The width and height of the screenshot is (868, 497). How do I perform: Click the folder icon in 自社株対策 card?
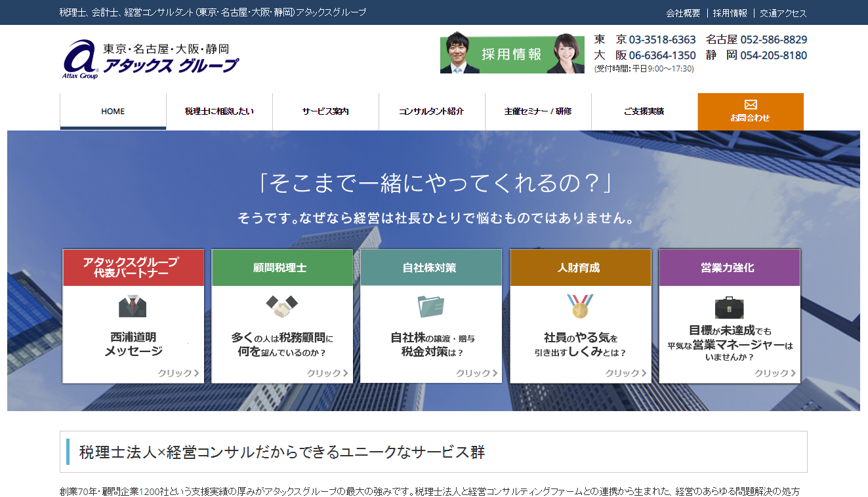click(x=431, y=306)
